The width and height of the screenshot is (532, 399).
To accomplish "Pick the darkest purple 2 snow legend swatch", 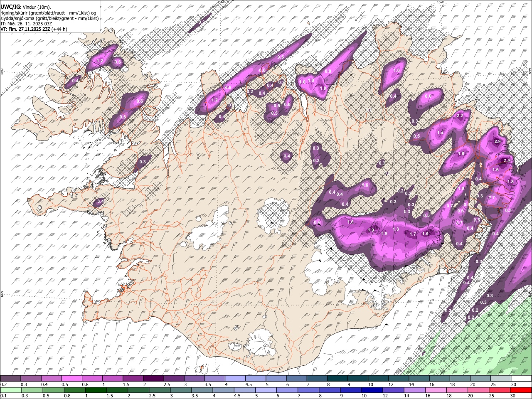I will pos(153,378).
